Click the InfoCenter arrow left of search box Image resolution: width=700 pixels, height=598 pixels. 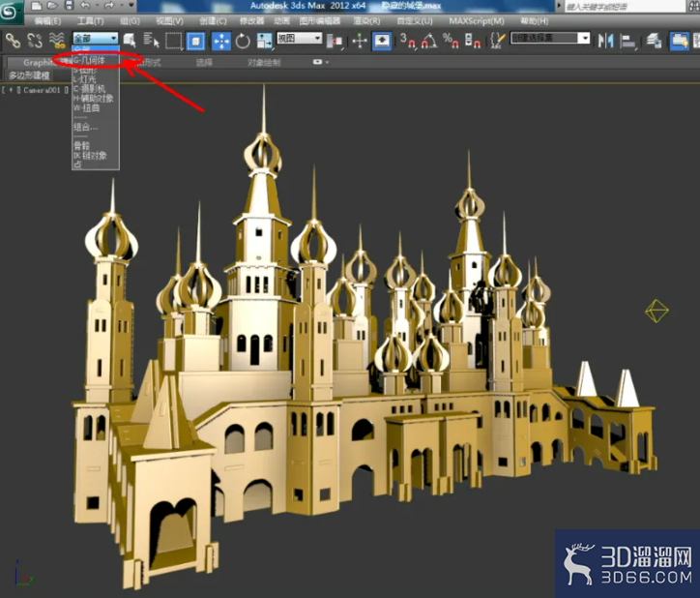559,6
